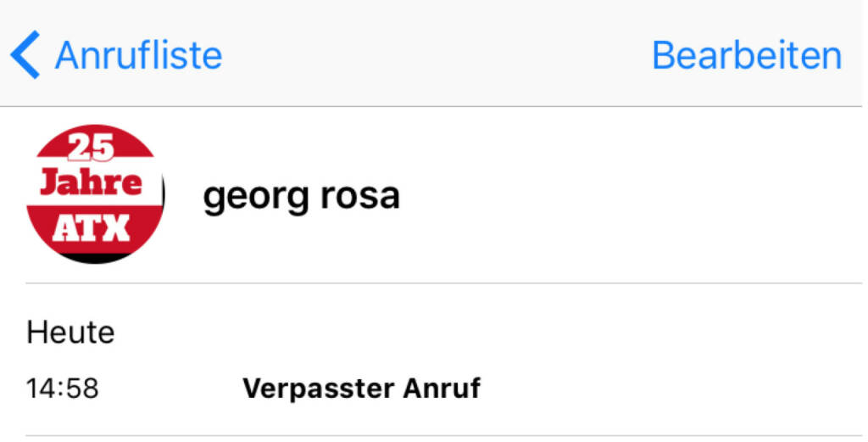Image resolution: width=868 pixels, height=442 pixels.
Task: Tap the blue back chevron arrow
Action: tap(25, 55)
